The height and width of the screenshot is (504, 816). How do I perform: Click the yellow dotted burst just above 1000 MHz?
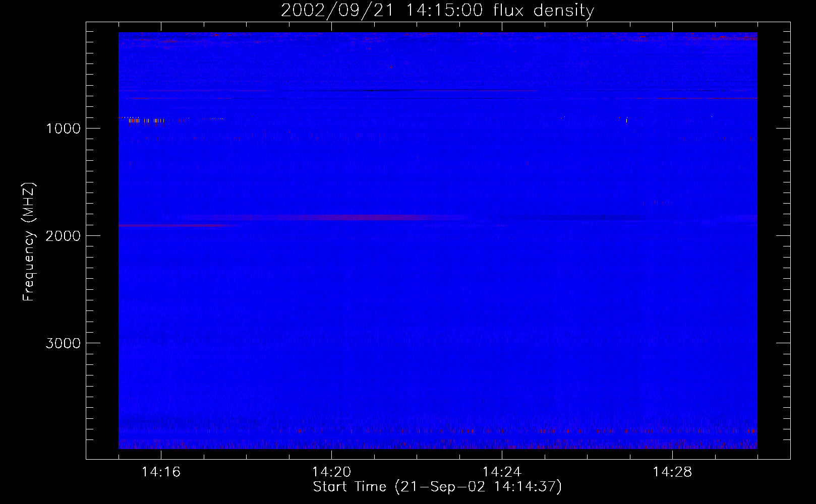[146, 120]
